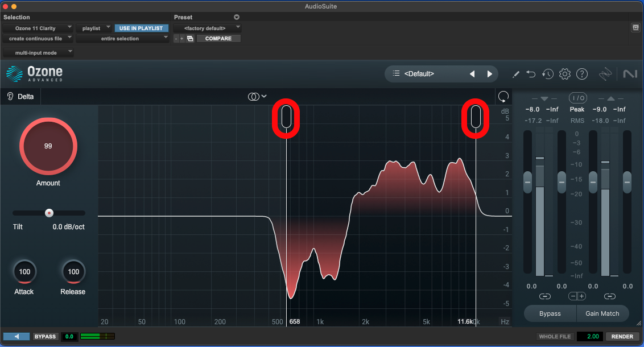644x347 pixels.
Task: Open the overlapping circles mode dropdown
Action: 257,97
